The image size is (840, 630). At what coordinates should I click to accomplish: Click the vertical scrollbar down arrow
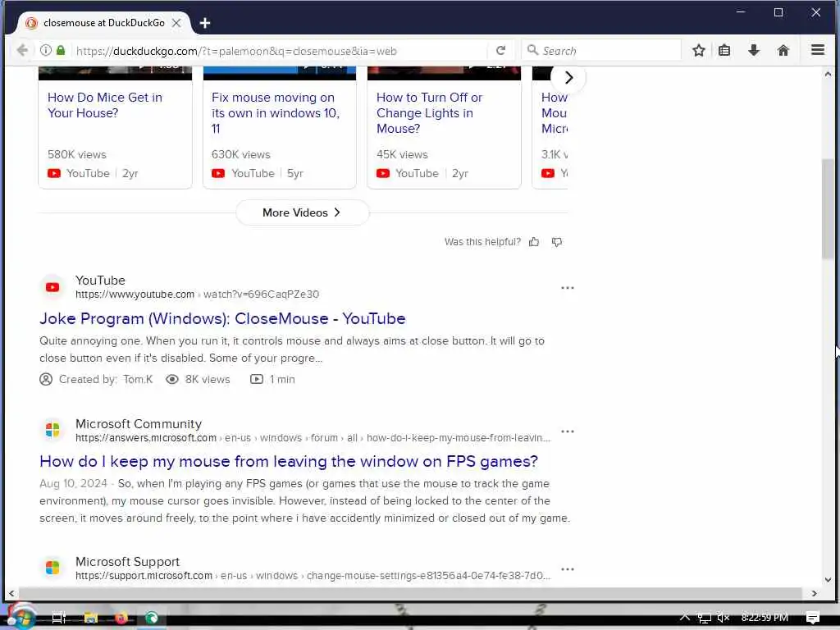[829, 580]
